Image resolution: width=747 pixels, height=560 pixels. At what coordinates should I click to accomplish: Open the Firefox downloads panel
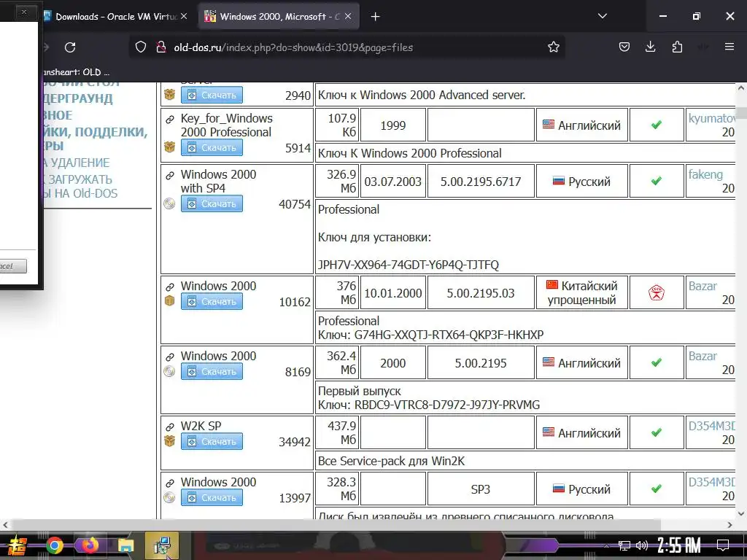(650, 47)
